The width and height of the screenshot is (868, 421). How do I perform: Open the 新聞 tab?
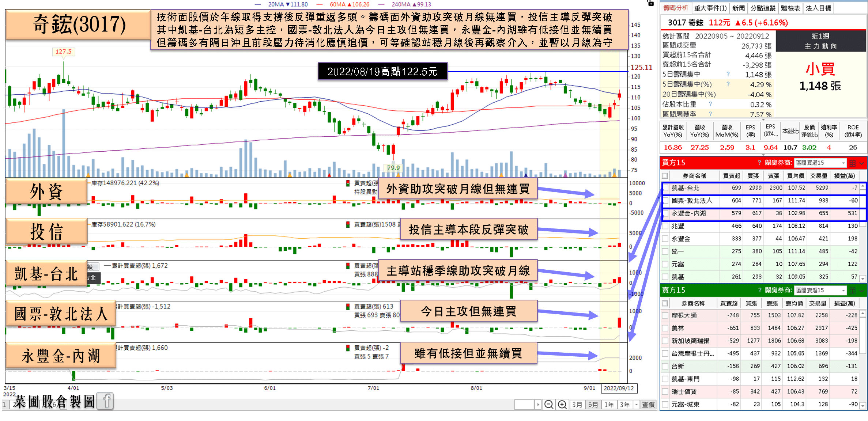739,8
